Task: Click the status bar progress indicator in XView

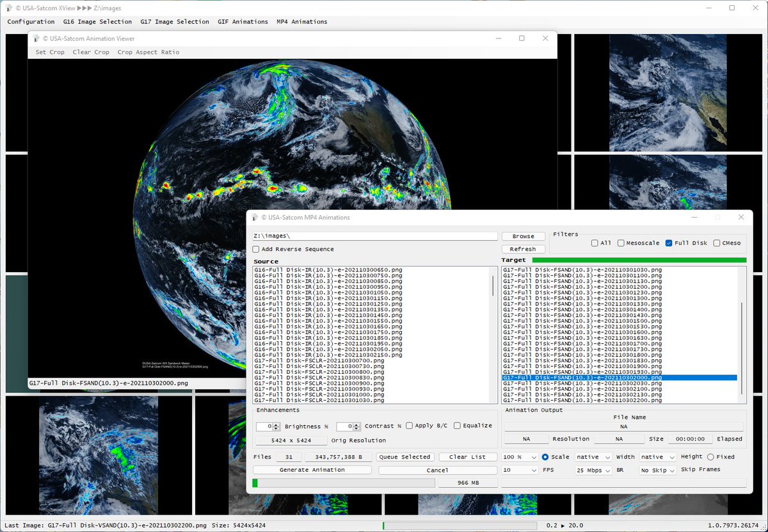Action: tap(459, 526)
